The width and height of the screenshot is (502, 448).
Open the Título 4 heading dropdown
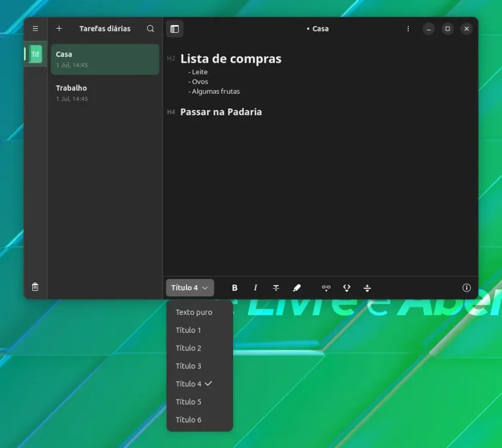coord(190,288)
